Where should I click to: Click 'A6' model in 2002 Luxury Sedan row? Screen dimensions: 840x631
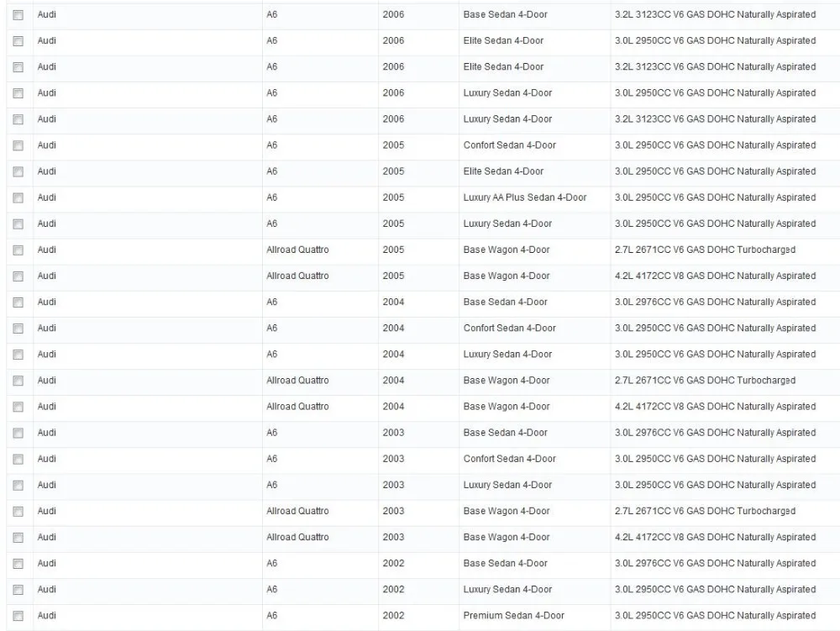click(272, 590)
